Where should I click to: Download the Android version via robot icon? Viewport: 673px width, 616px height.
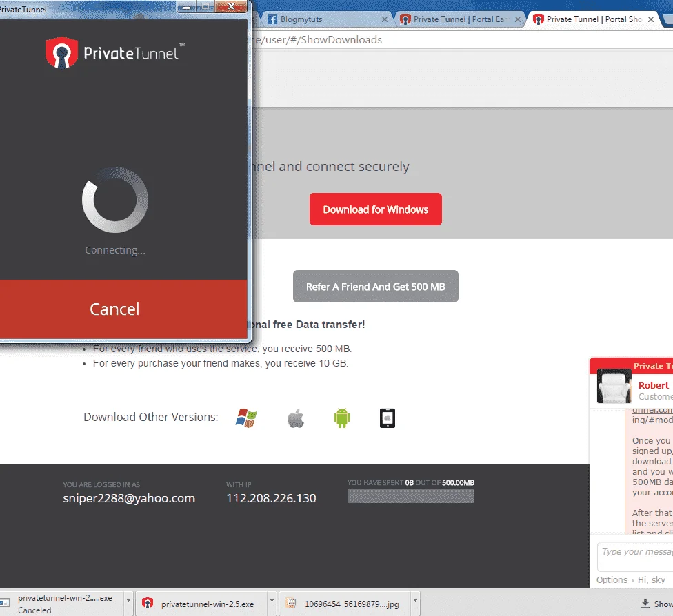[342, 418]
